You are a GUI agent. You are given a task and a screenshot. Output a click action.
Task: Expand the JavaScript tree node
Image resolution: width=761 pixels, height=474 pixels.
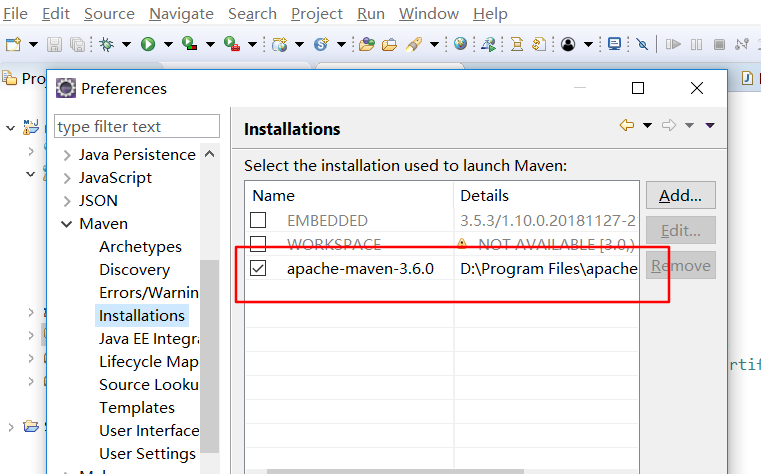[x=67, y=179]
